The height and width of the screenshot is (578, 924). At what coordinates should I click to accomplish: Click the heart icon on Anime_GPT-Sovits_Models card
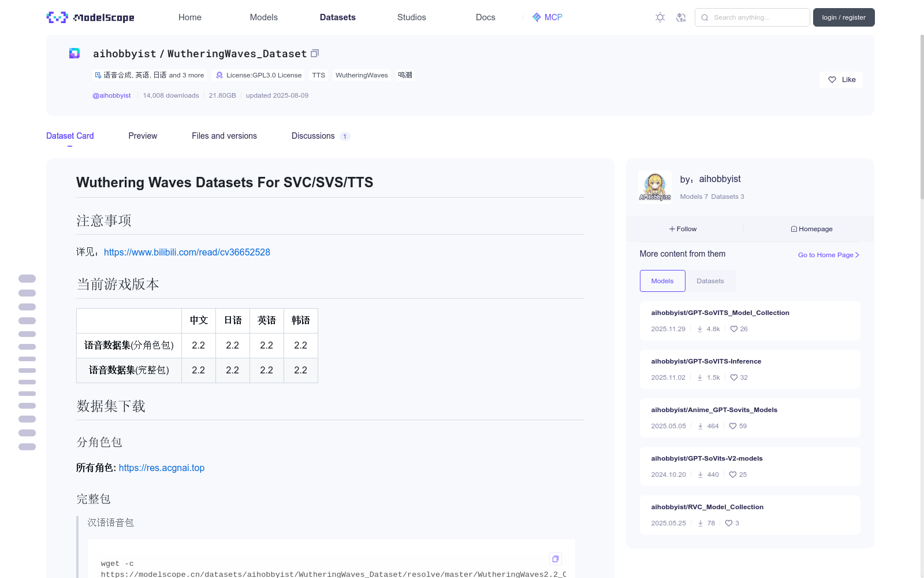[x=733, y=426]
